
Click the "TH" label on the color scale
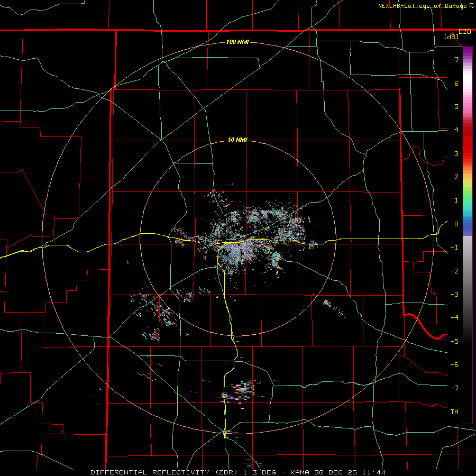point(454,411)
